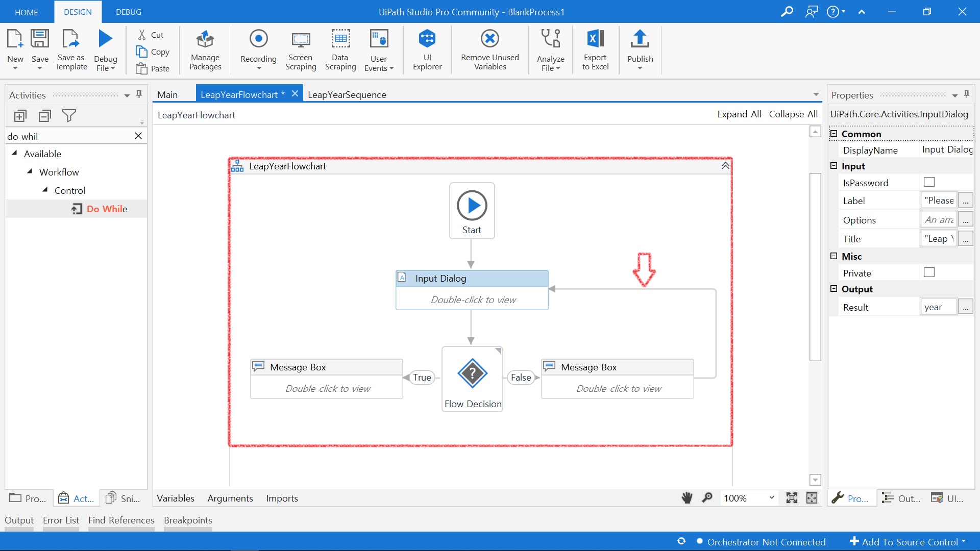Open the LeapYearSequence tab
The width and height of the screenshot is (980, 551).
click(x=347, y=94)
